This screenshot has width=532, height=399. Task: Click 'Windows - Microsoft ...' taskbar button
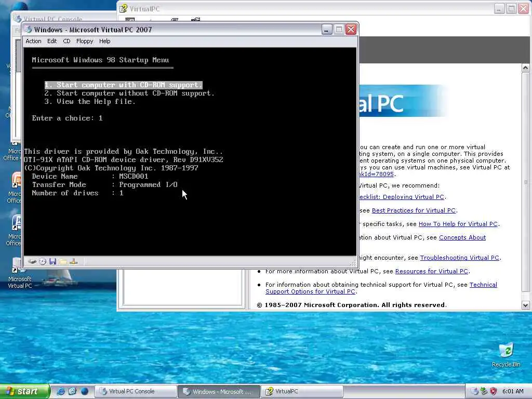pyautogui.click(x=219, y=392)
